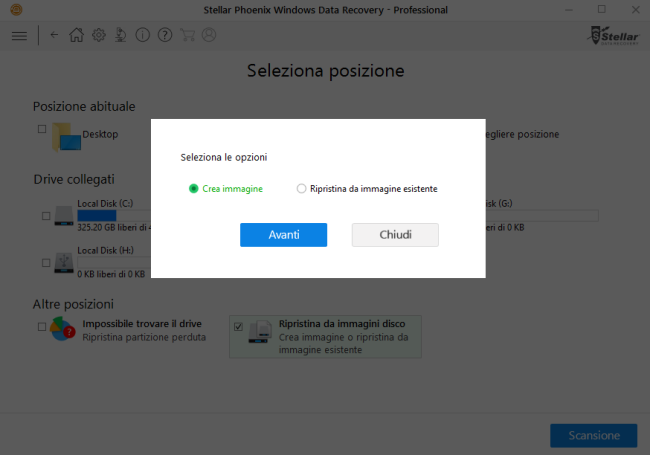
Task: Tick the Desktop checkbox
Action: pyautogui.click(x=42, y=129)
